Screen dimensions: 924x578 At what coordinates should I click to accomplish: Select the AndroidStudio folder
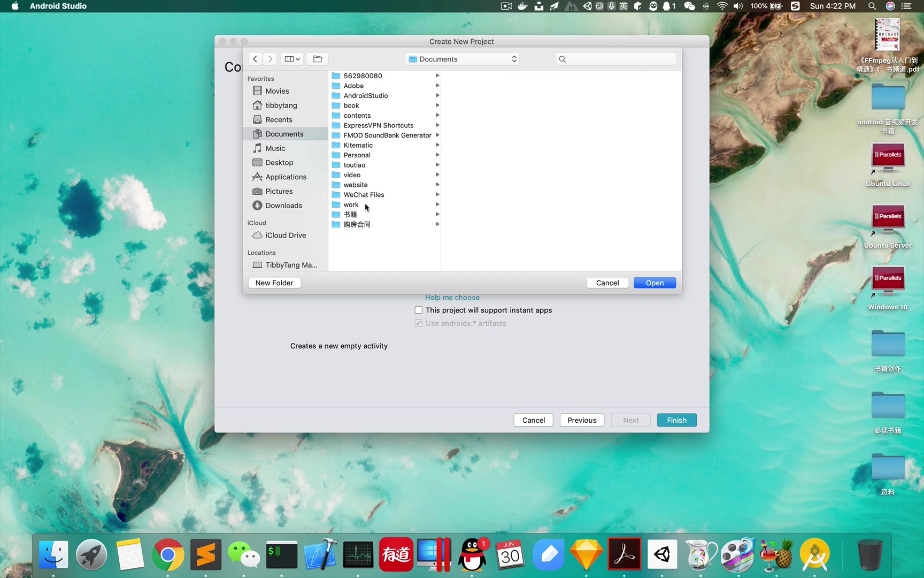[385, 95]
